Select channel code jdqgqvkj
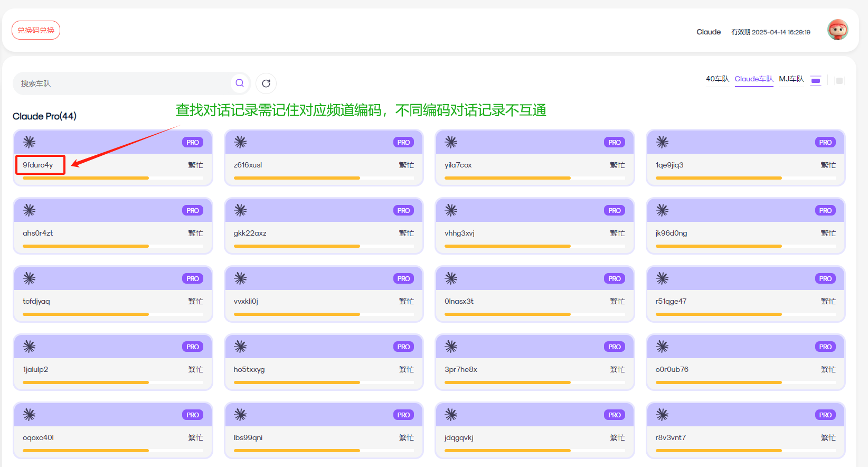Viewport: 868px width, 467px height. click(459, 437)
